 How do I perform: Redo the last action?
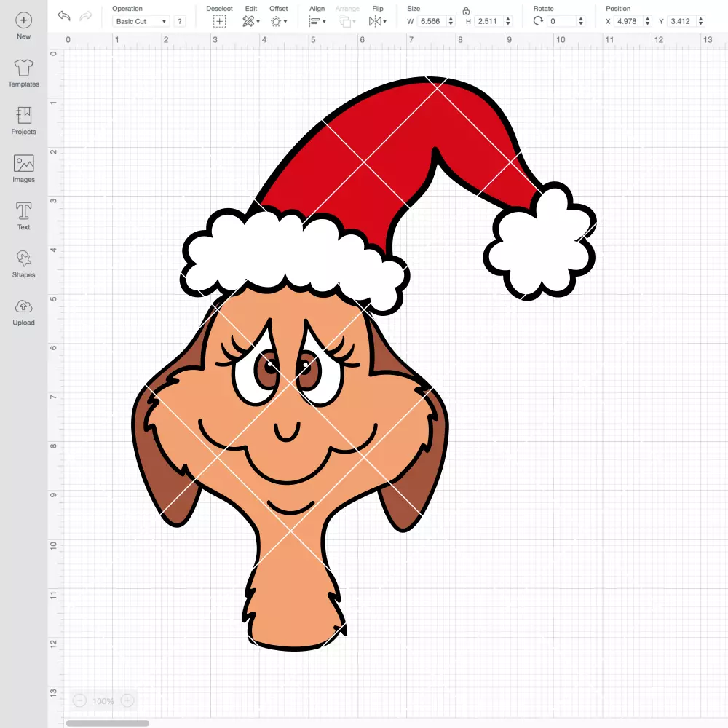coord(86,16)
